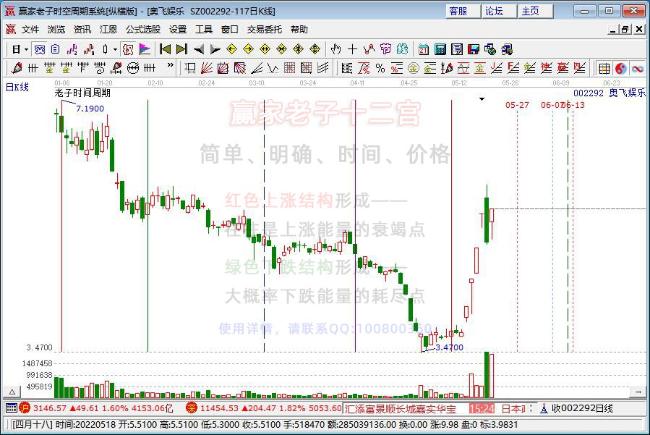Open the dropdown arrow beside 日 period icon
This screenshot has width=650, height=435.
tap(26, 50)
